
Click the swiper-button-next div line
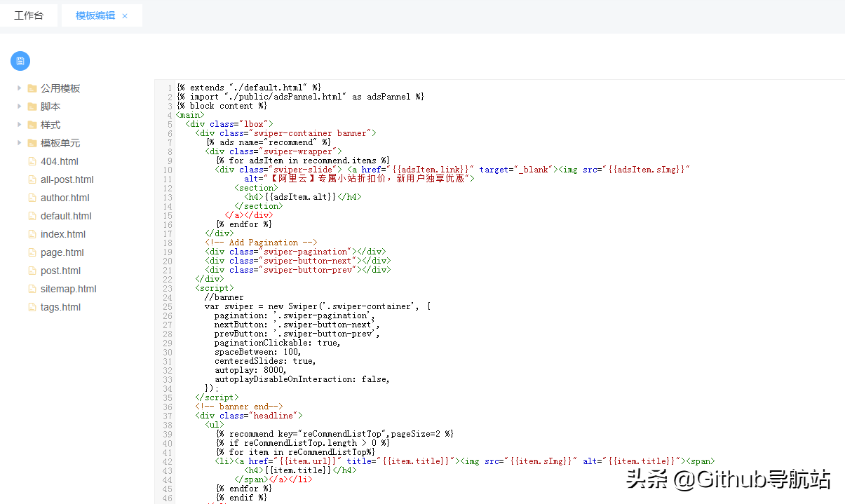click(298, 261)
